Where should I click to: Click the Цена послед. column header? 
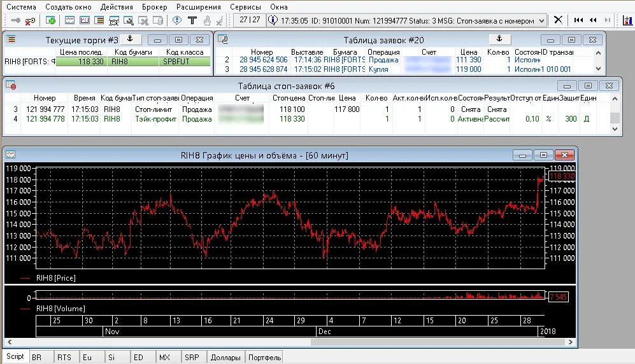pos(81,52)
